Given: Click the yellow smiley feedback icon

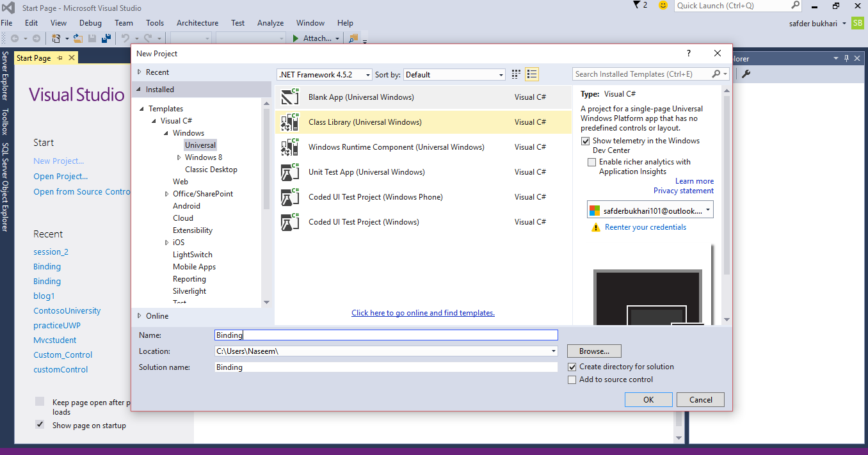Looking at the screenshot, I should [663, 5].
